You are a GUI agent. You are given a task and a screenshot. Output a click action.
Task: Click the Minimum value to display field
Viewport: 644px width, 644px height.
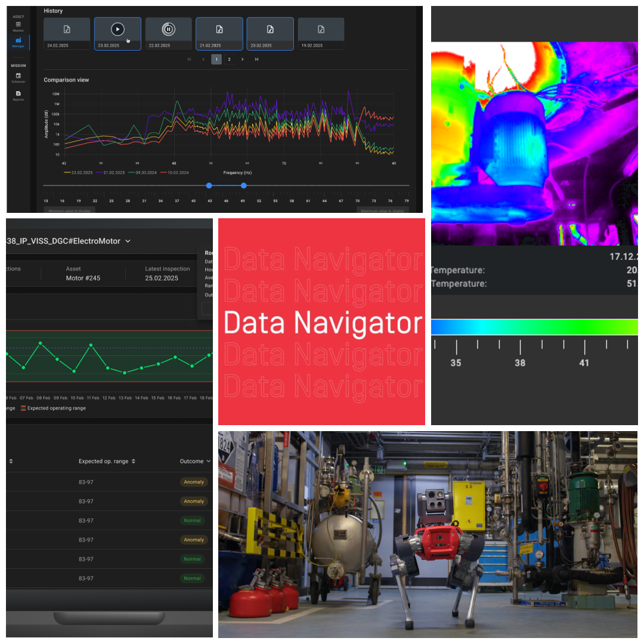pyautogui.click(x=70, y=210)
